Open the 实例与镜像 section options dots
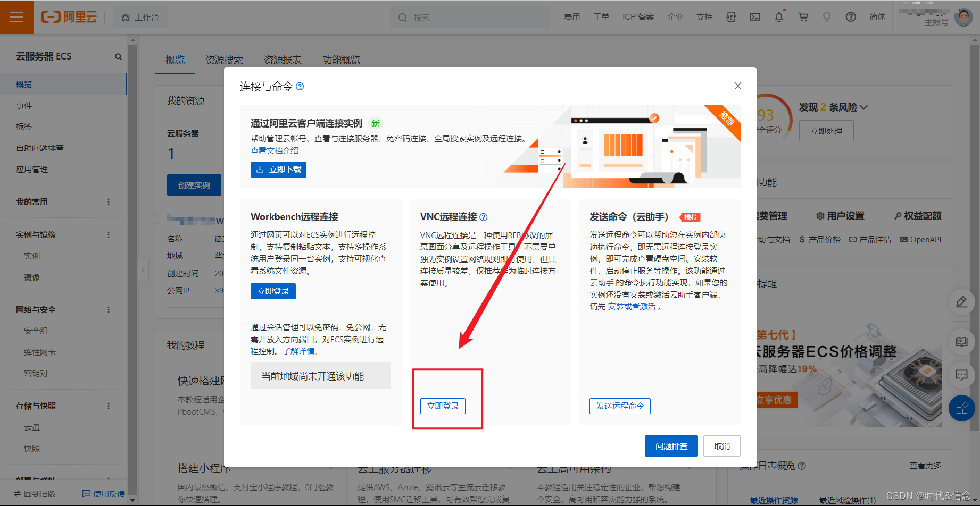The image size is (980, 506). click(x=109, y=235)
